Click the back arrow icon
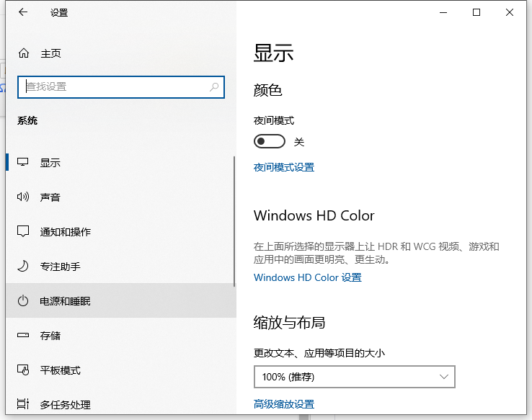 coord(23,12)
